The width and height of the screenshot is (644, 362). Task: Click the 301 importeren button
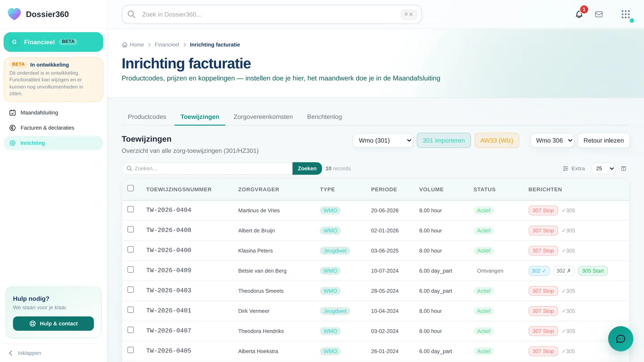(444, 140)
